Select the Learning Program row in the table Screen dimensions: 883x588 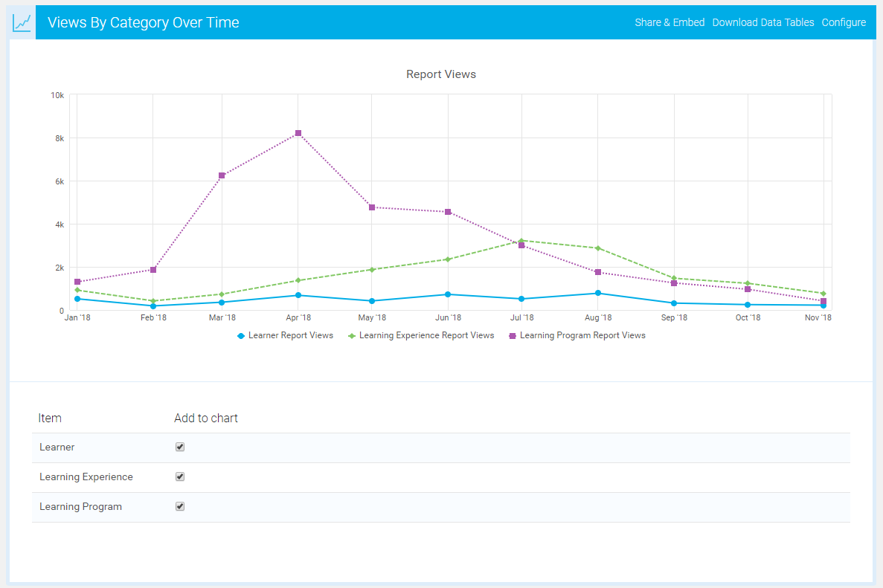80,506
